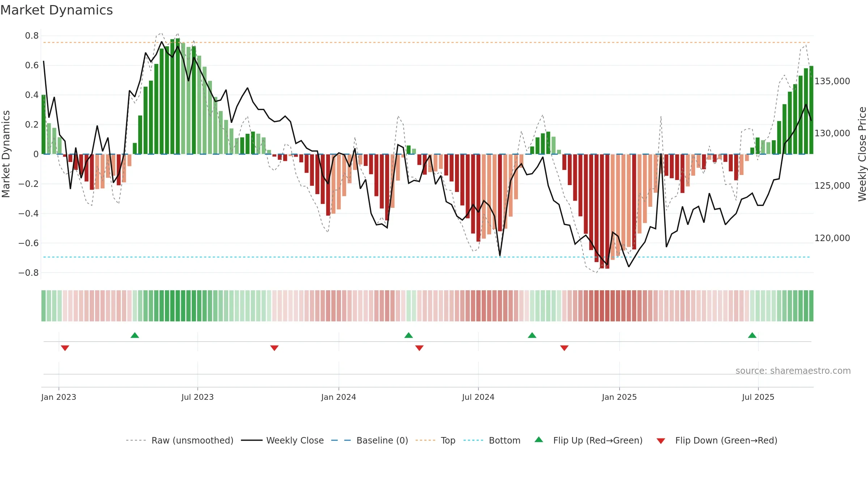Toggle the Flip Up (Red→Green) legend entry

(588, 440)
